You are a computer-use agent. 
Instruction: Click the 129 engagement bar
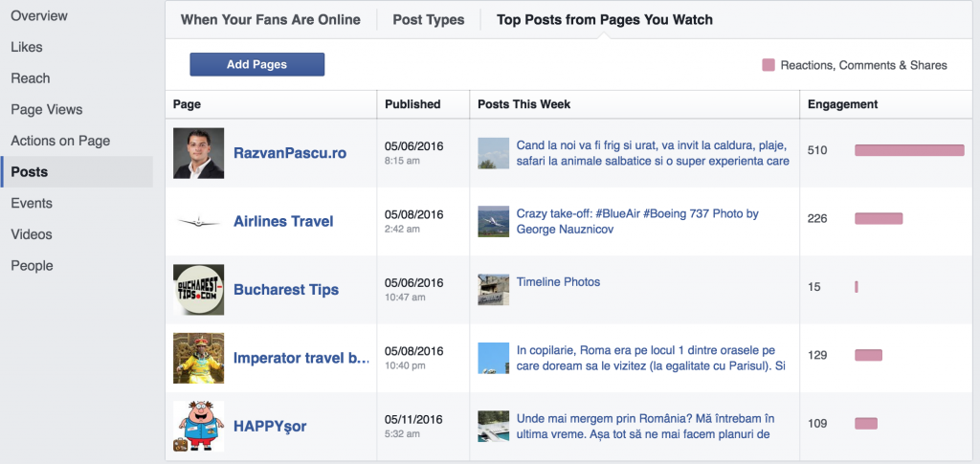pos(868,355)
